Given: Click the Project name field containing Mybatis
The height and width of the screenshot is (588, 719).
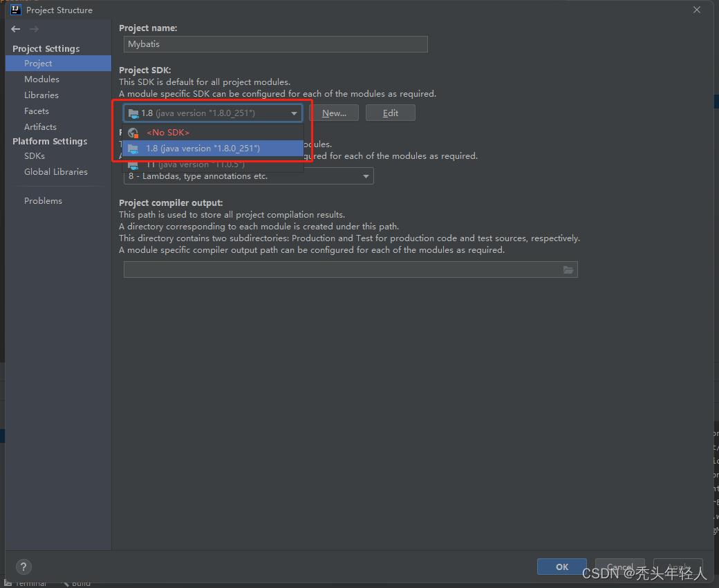Looking at the screenshot, I should [276, 44].
